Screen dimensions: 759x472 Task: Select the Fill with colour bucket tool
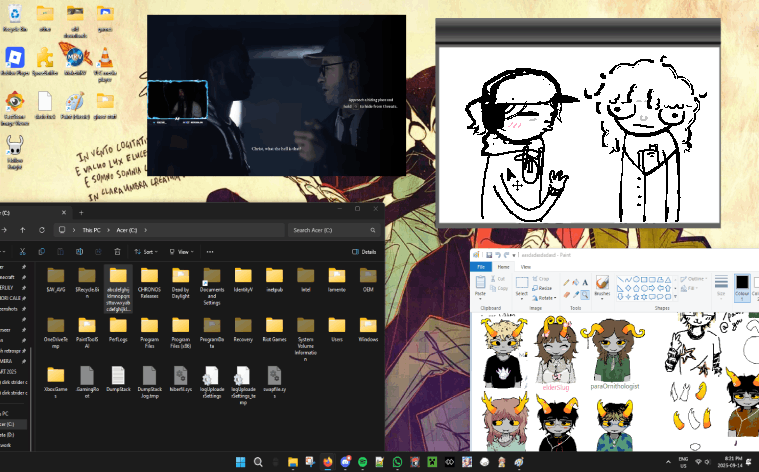tap(576, 282)
